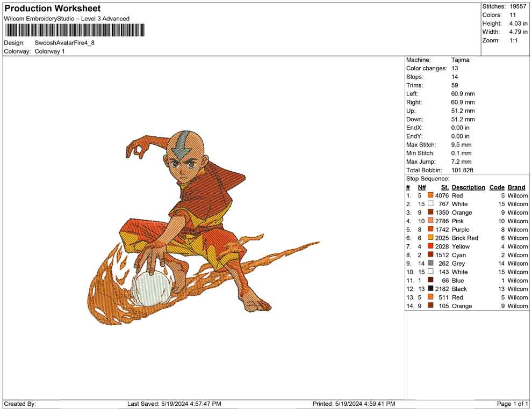The width and height of the screenshot is (532, 409).
Task: Click the color swatch for stop 1 (4076 Red)
Action: pos(430,195)
